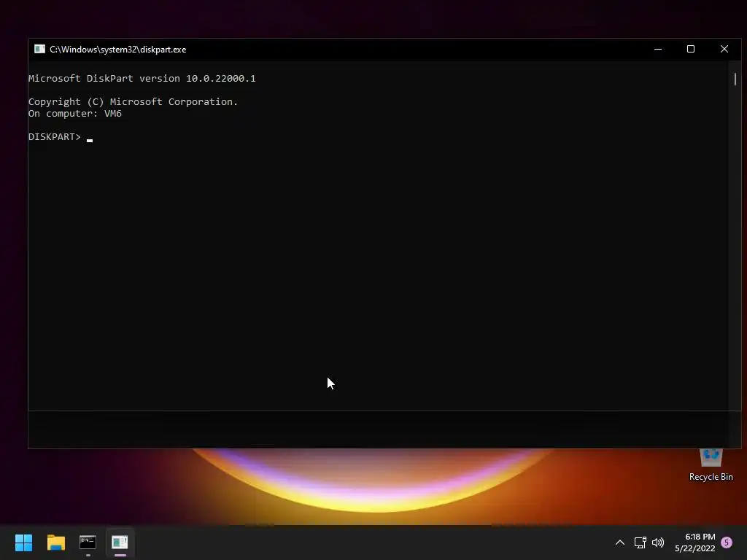Viewport: 747px width, 560px height.
Task: Switch to the Command Prompt taskbar icon
Action: click(x=88, y=542)
